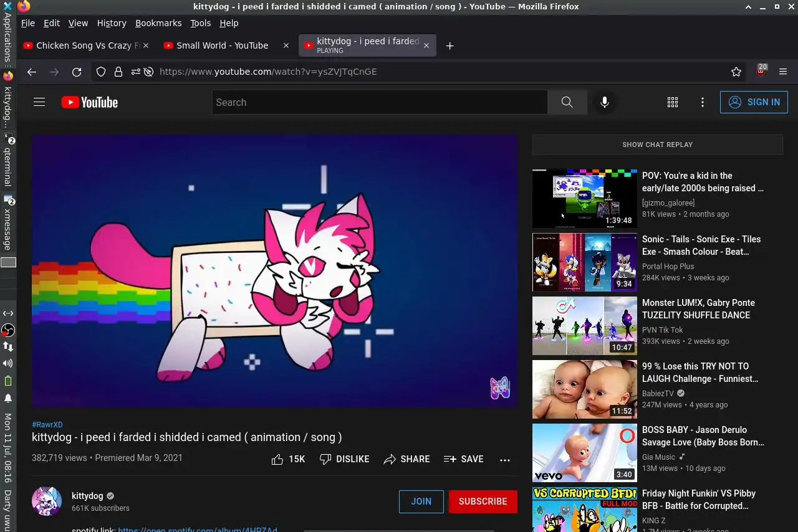Open notifications bell in the system panel
Screen dimensions: 798x532
click(8, 398)
